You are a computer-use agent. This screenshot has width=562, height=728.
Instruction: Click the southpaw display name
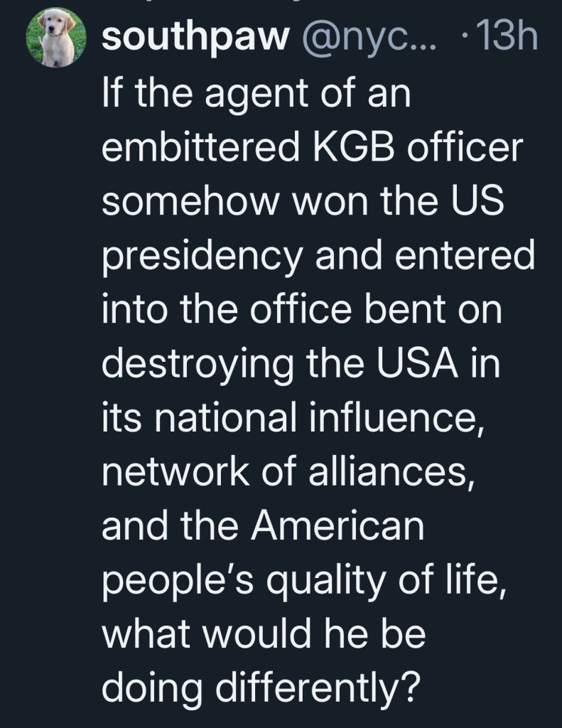(193, 39)
